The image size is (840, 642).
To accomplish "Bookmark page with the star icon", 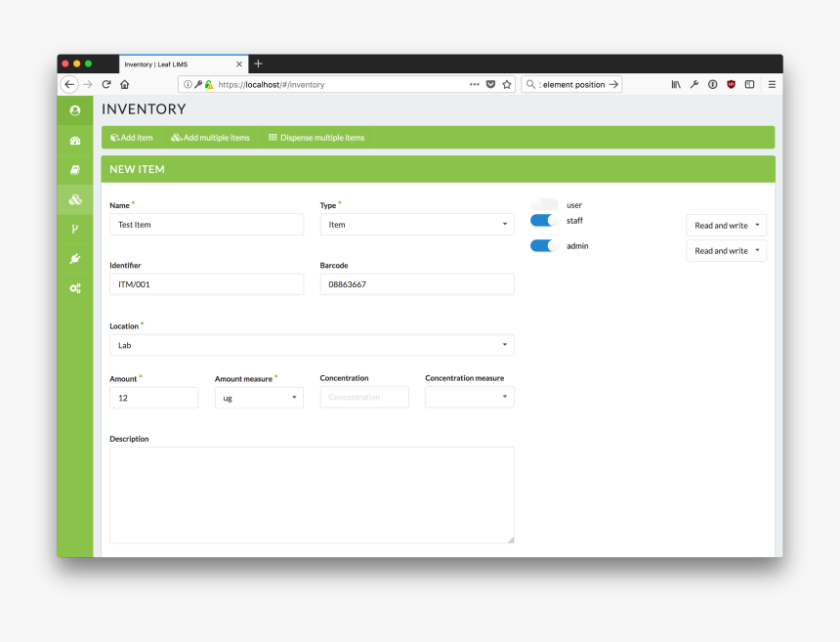I will (507, 85).
